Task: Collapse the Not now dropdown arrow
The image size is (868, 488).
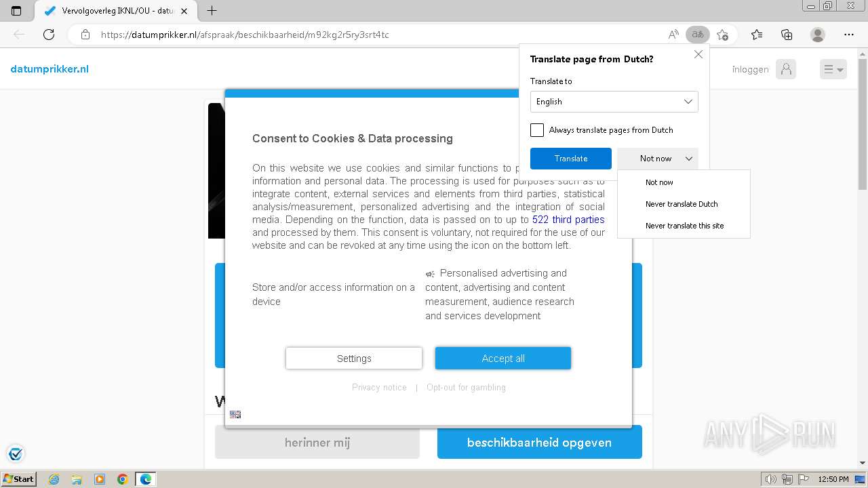Action: click(x=689, y=159)
